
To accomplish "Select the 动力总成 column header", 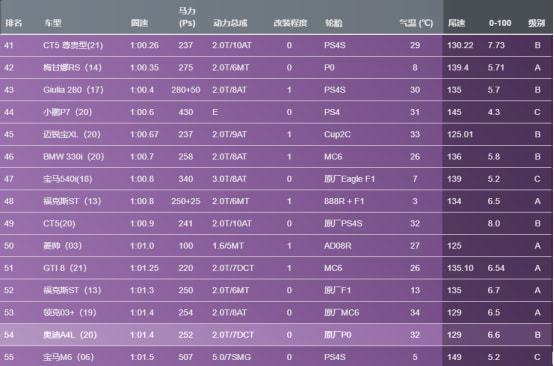I will coord(230,23).
